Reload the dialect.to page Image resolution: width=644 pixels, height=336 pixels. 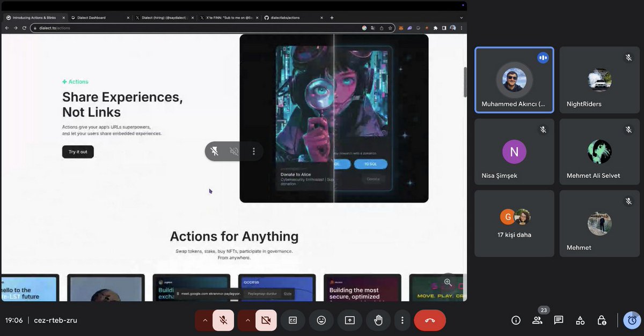coord(24,28)
